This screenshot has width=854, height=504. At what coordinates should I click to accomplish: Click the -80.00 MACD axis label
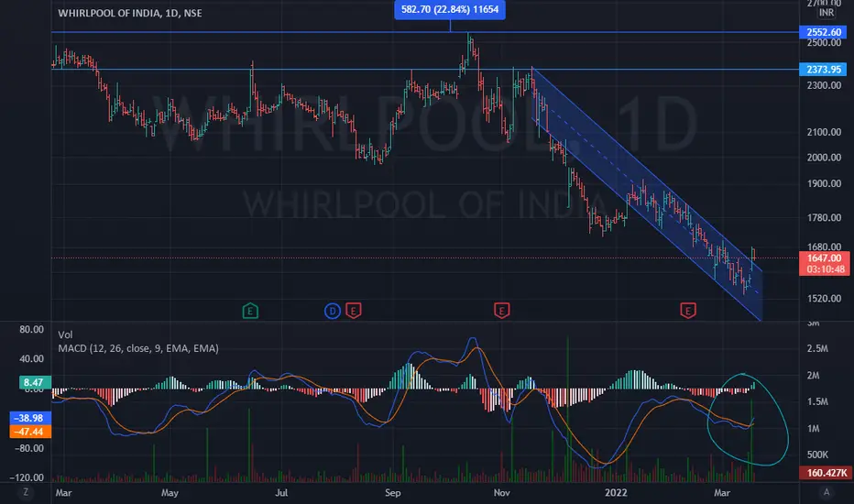coord(28,448)
